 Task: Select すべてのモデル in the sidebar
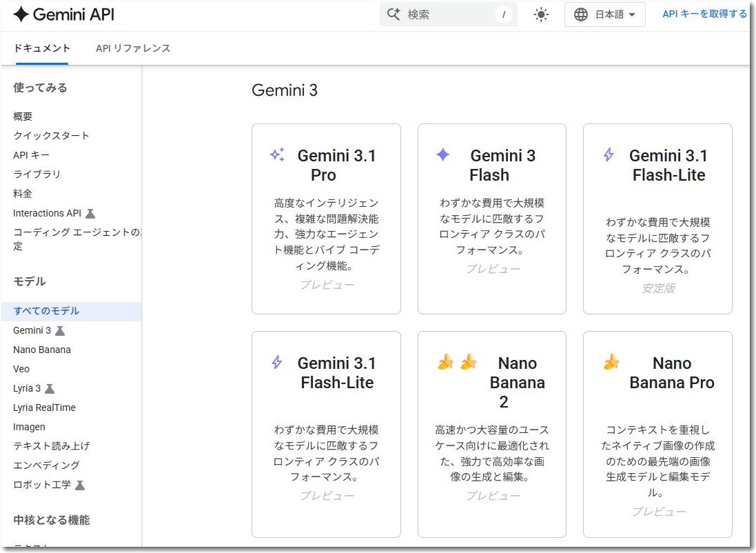[x=72, y=311]
